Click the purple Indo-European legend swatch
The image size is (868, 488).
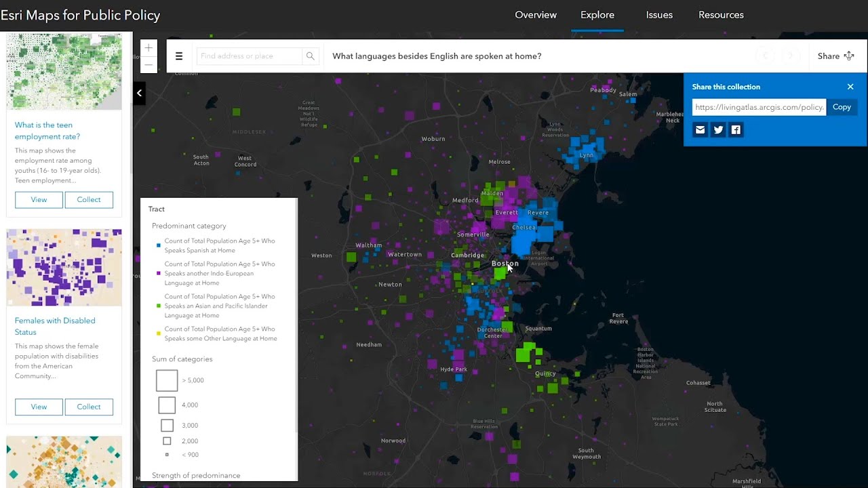pyautogui.click(x=158, y=274)
